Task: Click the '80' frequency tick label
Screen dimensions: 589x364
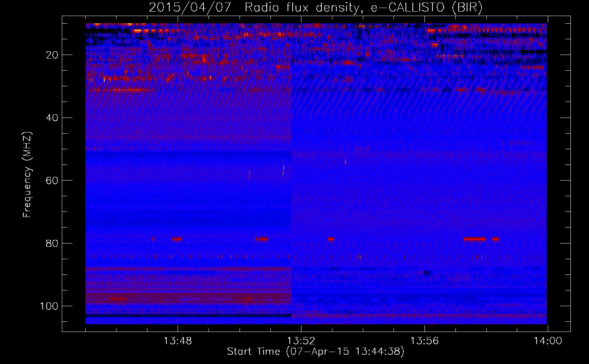Action: click(x=52, y=244)
